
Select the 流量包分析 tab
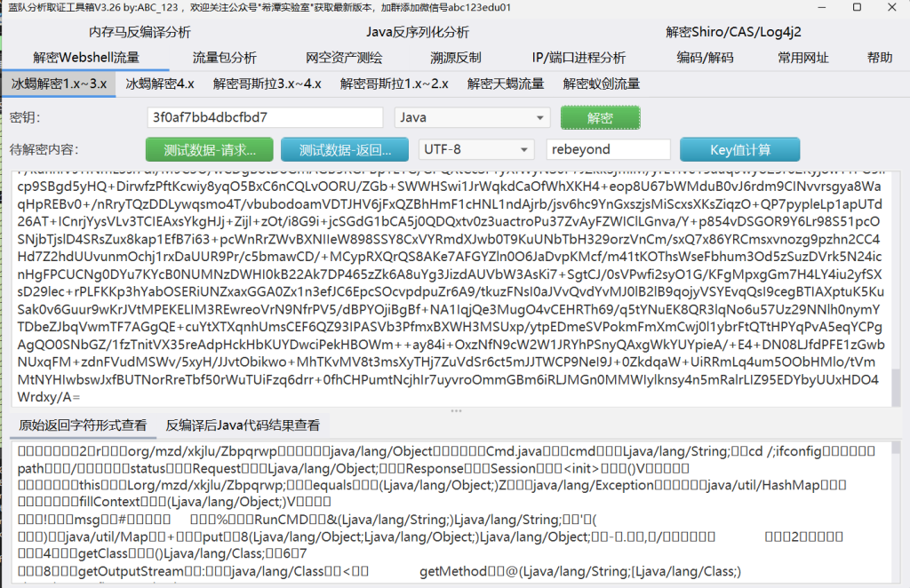pos(224,58)
